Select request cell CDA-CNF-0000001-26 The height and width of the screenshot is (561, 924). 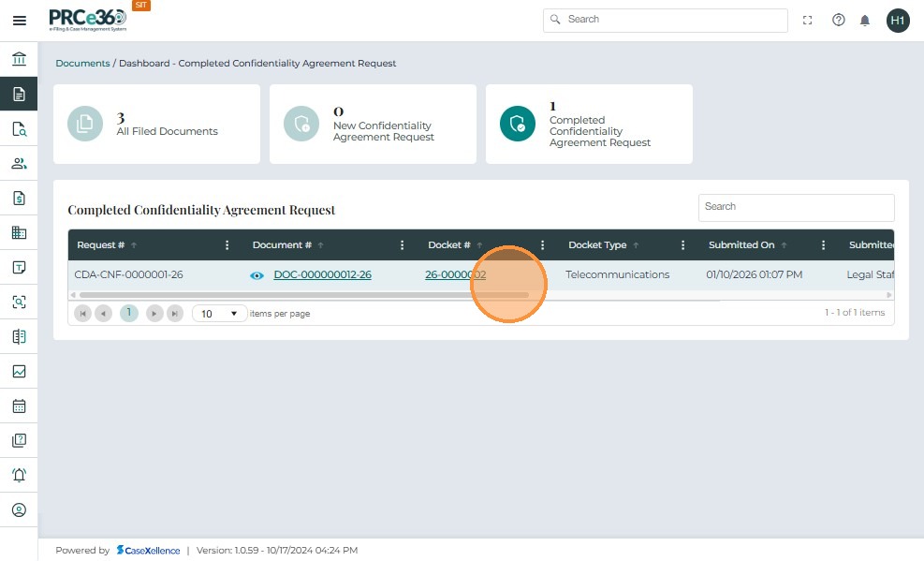(x=128, y=274)
